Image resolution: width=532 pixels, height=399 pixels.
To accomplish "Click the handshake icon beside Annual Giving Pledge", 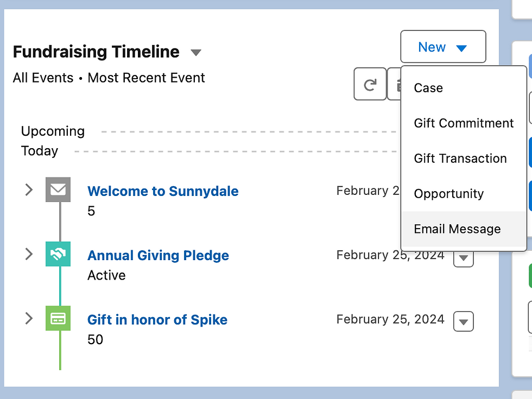I will click(x=58, y=254).
